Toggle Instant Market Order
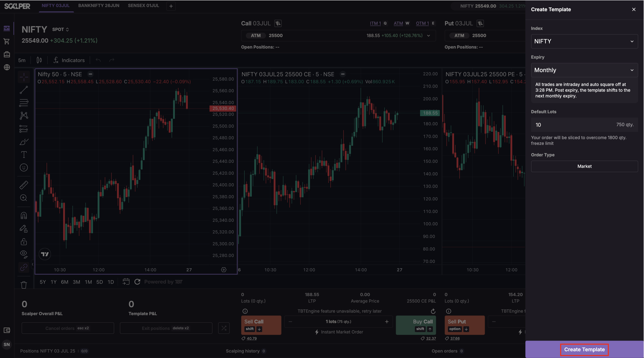Image resolution: width=644 pixels, height=358 pixels. (338, 332)
